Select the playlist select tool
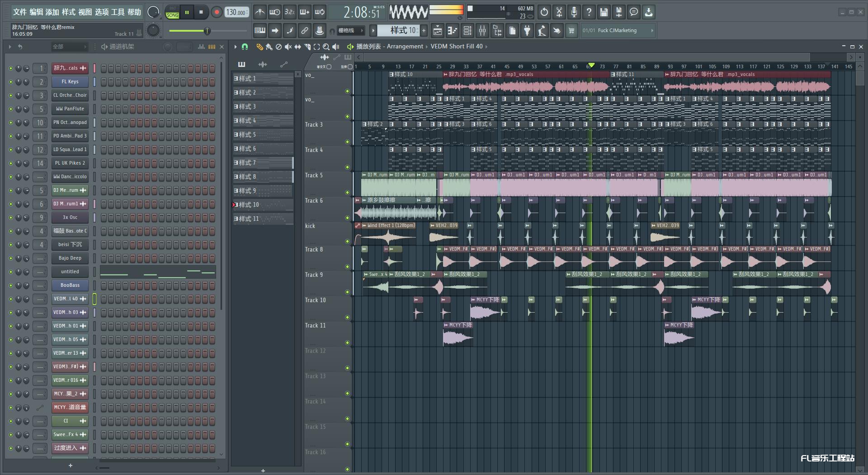Image resolution: width=868 pixels, height=475 pixels. 316,47
